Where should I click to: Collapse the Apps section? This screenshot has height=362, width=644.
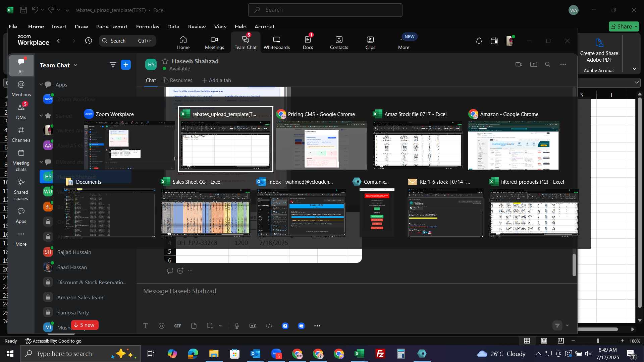pyautogui.click(x=41, y=84)
